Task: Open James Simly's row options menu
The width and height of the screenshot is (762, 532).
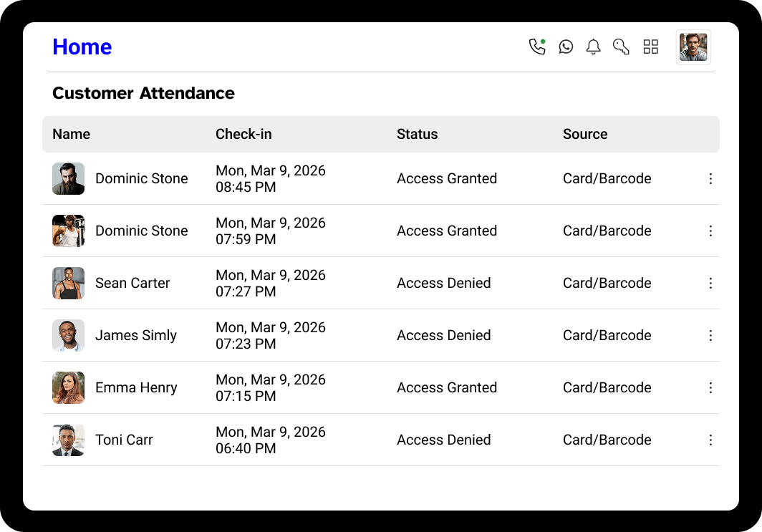Action: 710,335
